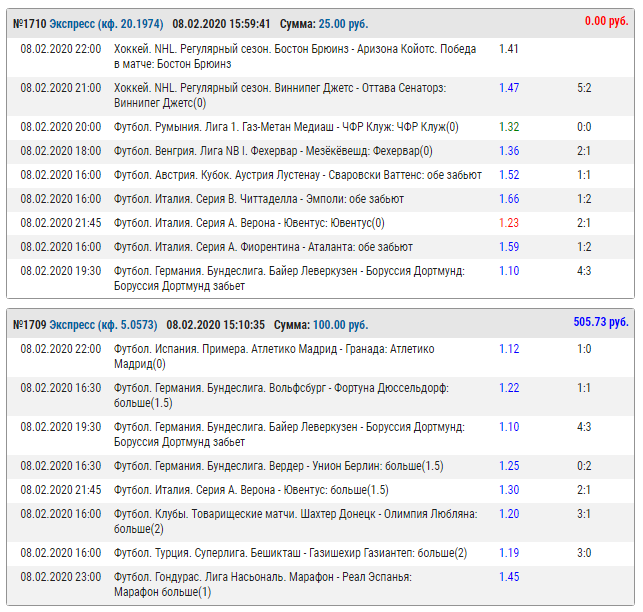
Task: Select odds 1.66 for Читтаделла - Эмполи
Action: point(509,199)
